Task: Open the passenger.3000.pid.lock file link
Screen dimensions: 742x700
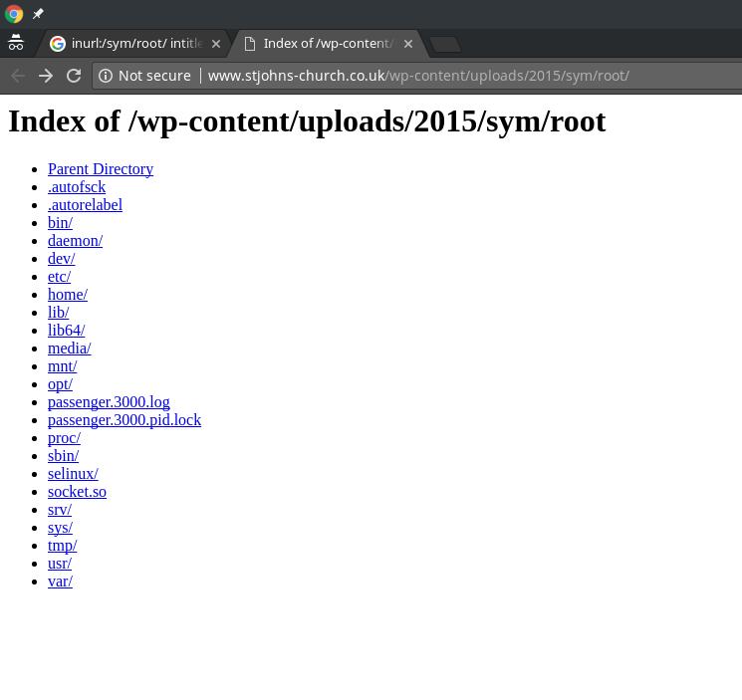Action: tap(124, 420)
